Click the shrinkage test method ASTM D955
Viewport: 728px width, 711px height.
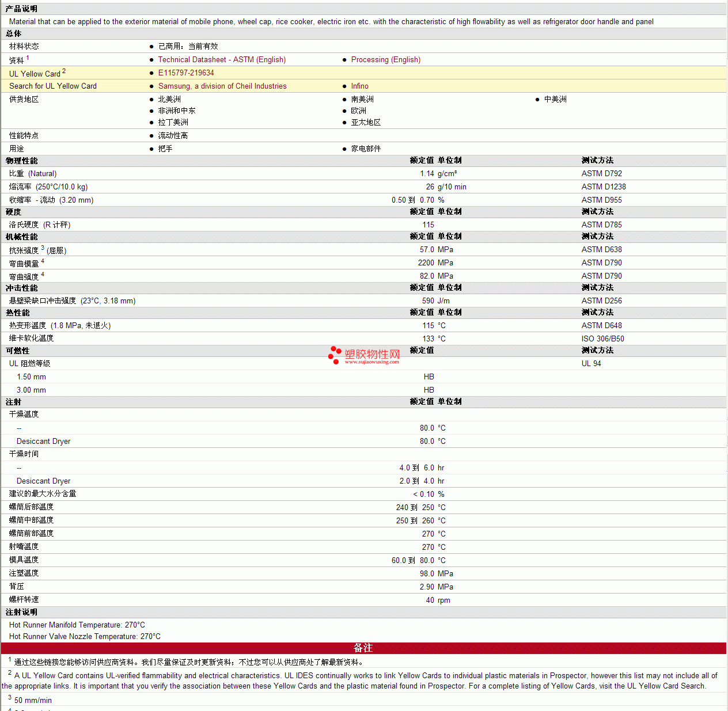[x=602, y=200]
